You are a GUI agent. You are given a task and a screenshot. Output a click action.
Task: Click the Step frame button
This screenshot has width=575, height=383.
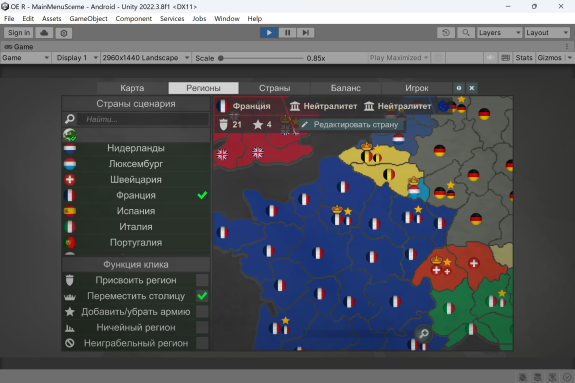point(305,33)
